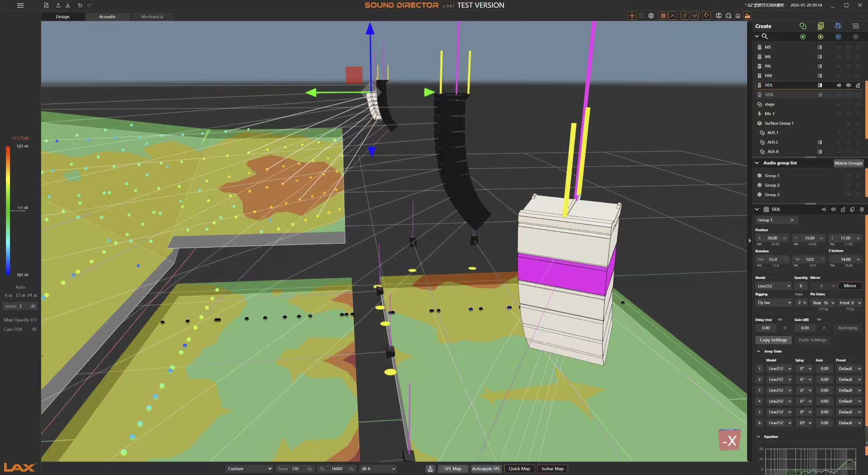Screen dimensions: 868x475
Task: Delete SIDL with the trash icon
Action: point(862,209)
